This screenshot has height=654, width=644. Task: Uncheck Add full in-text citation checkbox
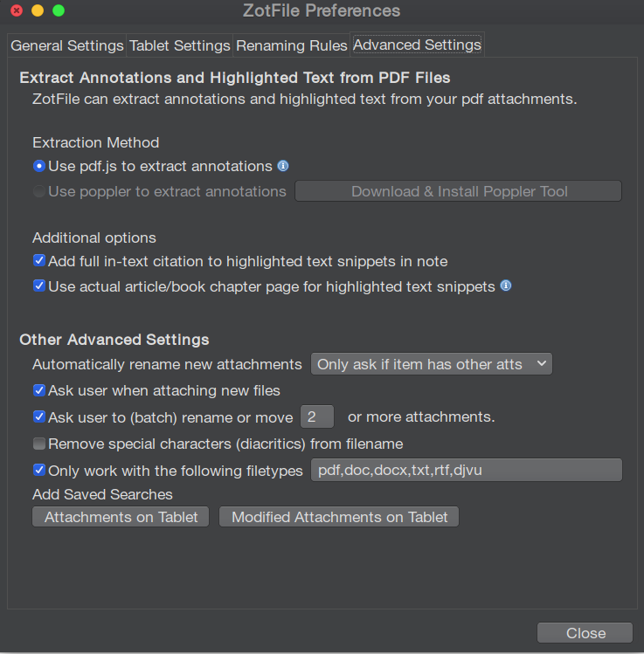coord(39,261)
